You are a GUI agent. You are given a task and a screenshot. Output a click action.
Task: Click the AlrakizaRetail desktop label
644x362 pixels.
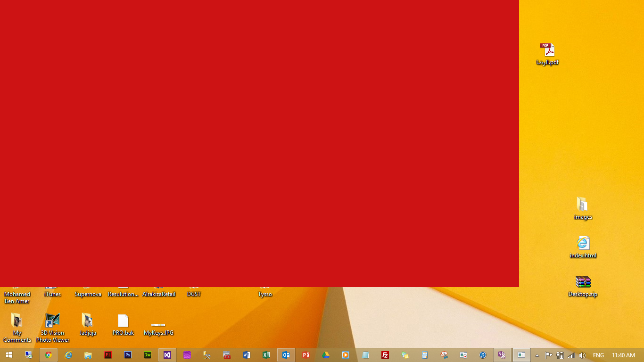click(159, 294)
